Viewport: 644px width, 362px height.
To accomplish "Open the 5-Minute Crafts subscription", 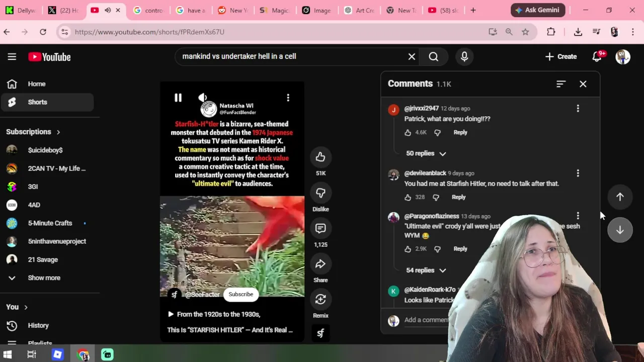I will (47, 223).
